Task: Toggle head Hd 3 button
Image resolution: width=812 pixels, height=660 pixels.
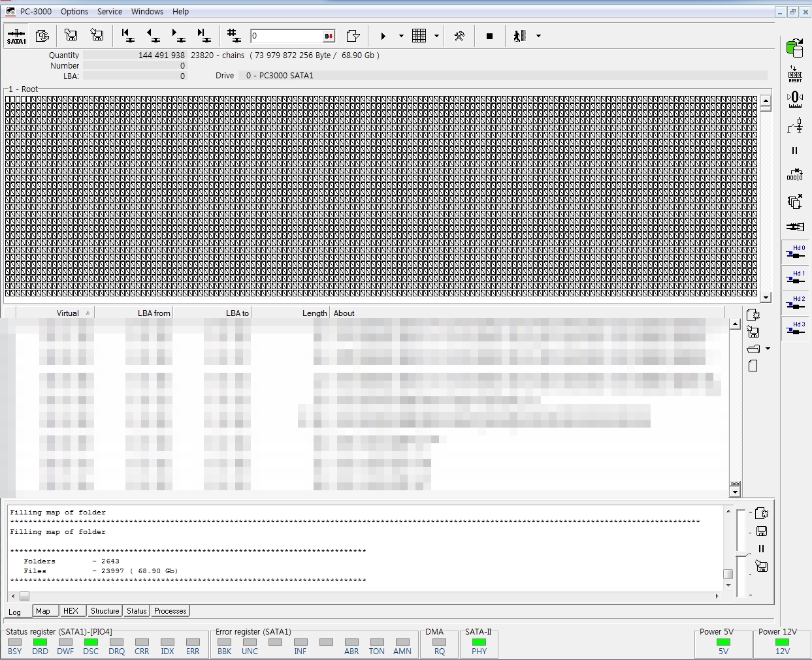Action: pos(795,328)
